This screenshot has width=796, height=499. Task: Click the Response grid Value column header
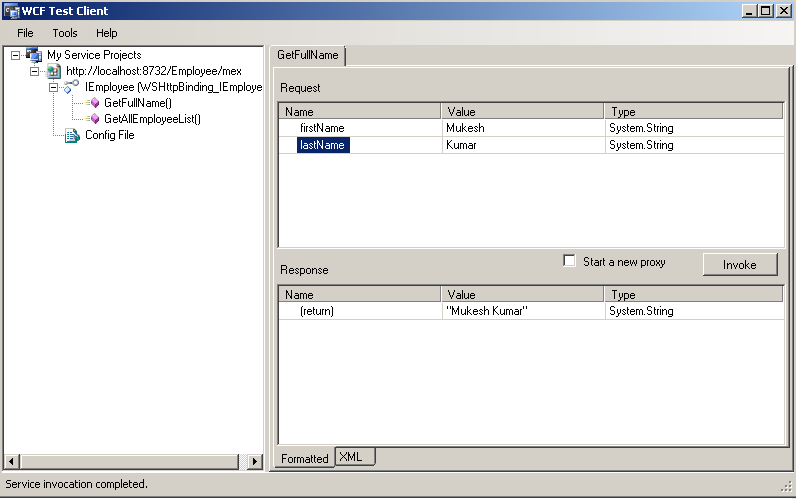tap(523, 294)
